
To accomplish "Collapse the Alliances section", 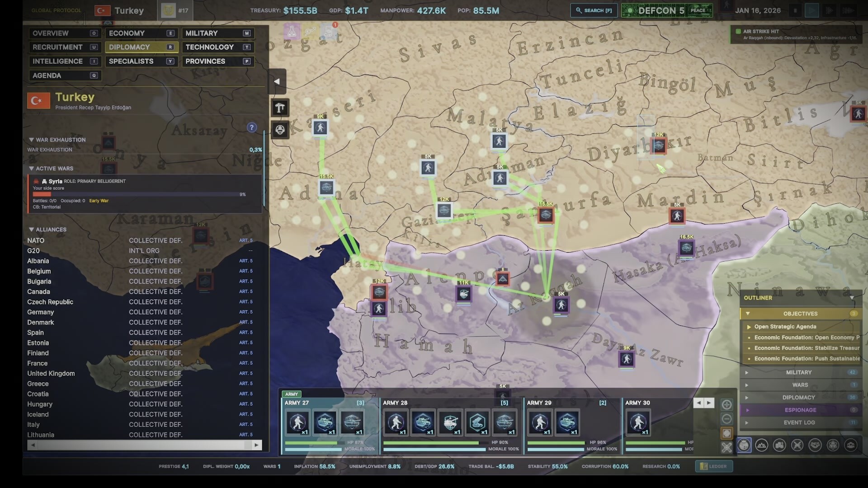I will pos(31,230).
